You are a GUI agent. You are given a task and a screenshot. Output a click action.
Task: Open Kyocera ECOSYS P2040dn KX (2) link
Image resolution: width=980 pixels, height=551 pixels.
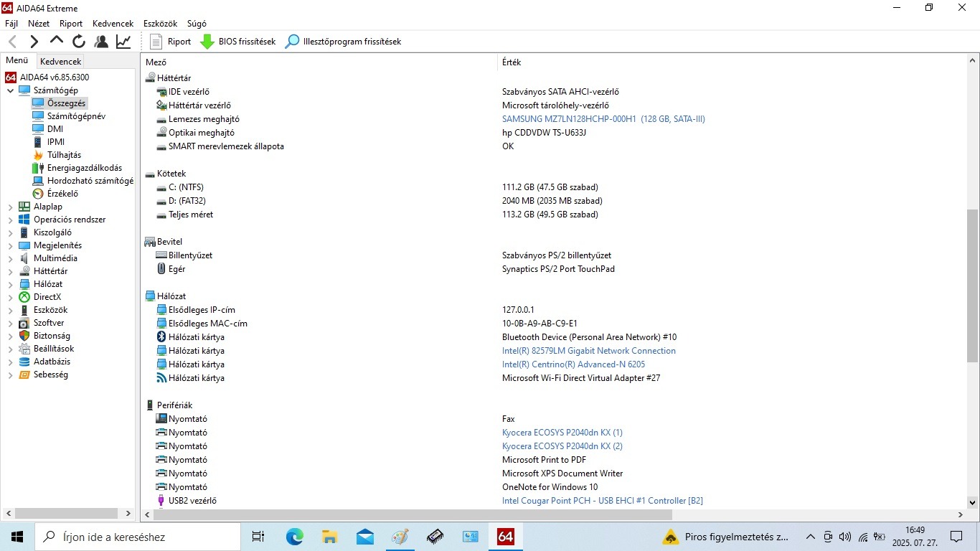562,446
